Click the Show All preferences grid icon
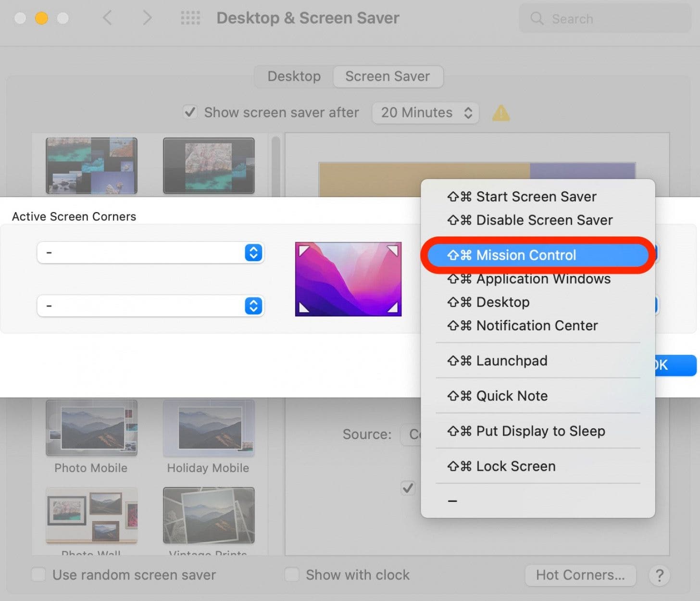The width and height of the screenshot is (700, 601). (190, 18)
